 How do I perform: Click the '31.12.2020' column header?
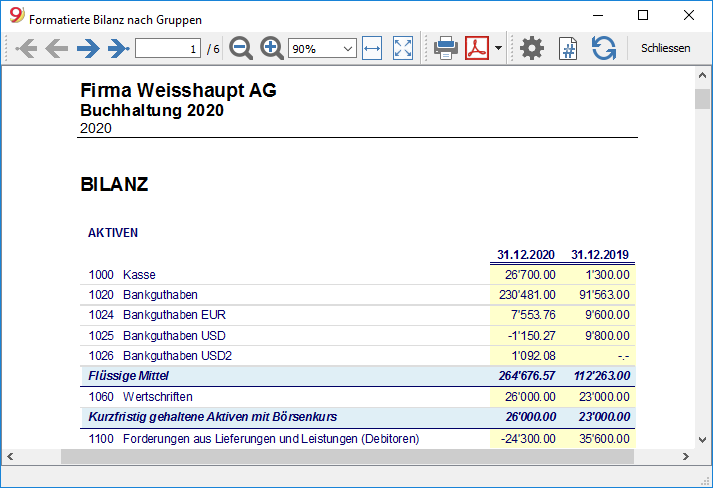coord(526,254)
